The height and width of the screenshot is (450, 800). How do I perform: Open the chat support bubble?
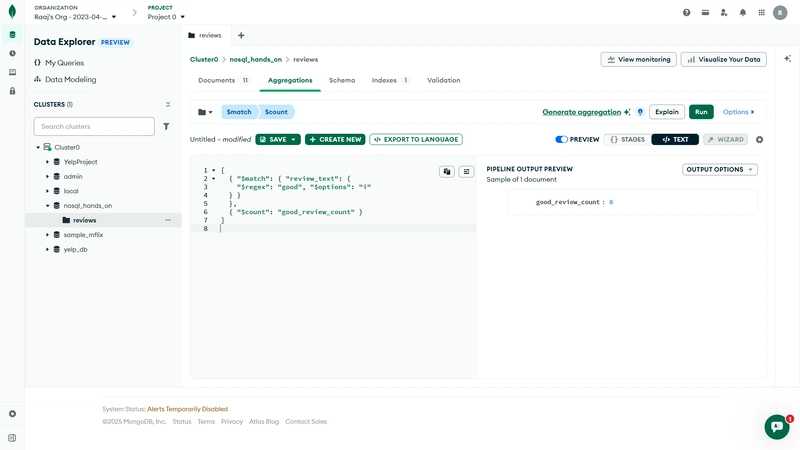777,427
